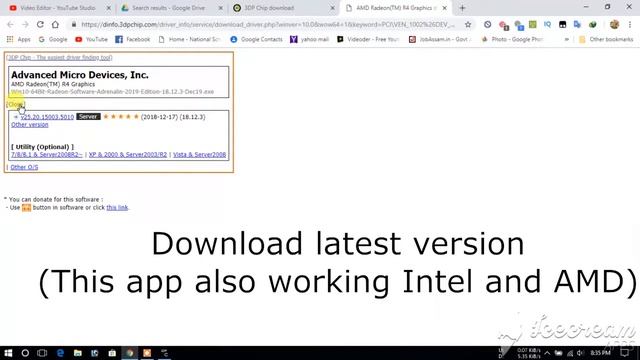
Task: Expand hidden bookmarks chevron
Action: [567, 39]
